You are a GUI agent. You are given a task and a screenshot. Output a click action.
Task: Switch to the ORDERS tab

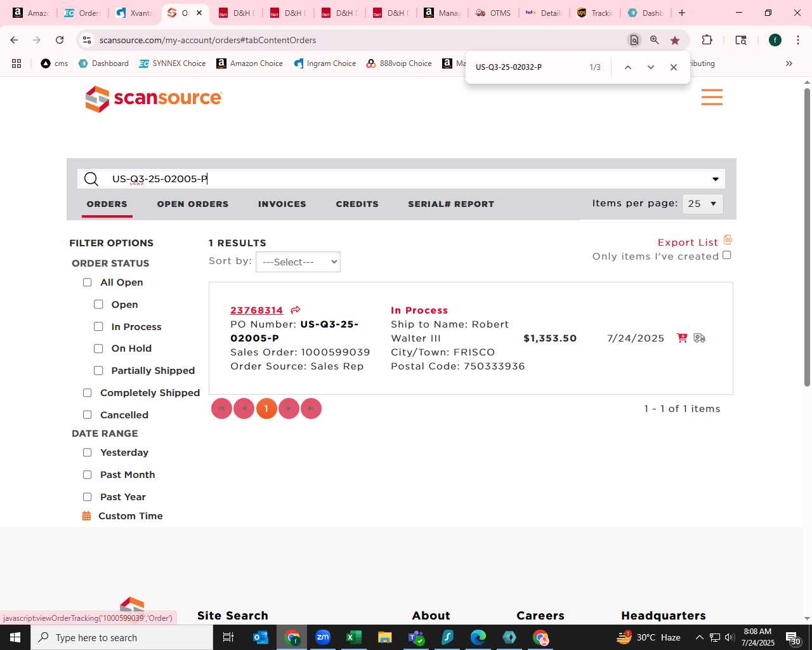coord(107,204)
